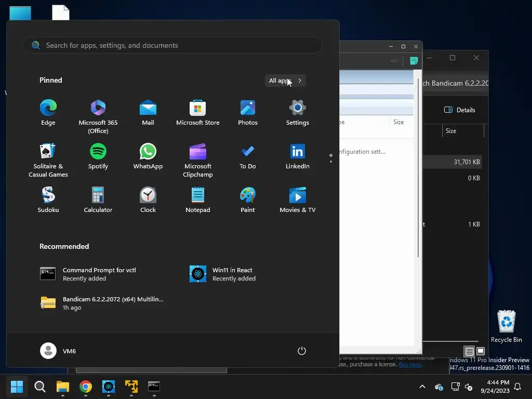Screen dimensions: 532x399
Task: Open the Clock app
Action: (148, 200)
